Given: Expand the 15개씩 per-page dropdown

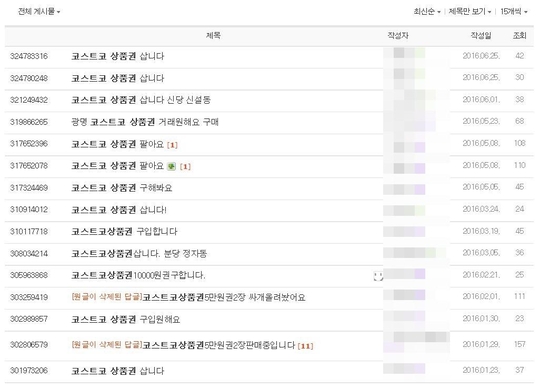Looking at the screenshot, I should tap(514, 12).
